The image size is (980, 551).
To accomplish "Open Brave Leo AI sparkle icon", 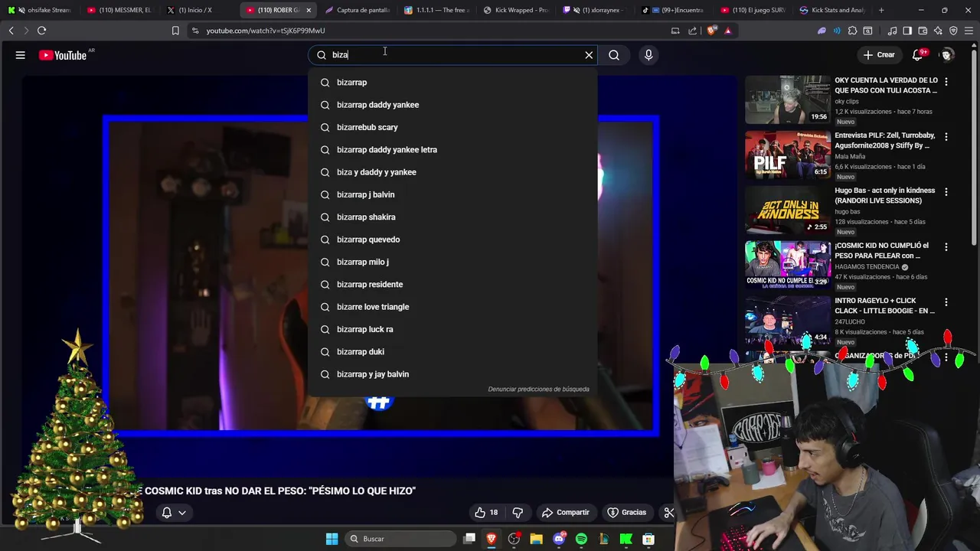I will (938, 31).
